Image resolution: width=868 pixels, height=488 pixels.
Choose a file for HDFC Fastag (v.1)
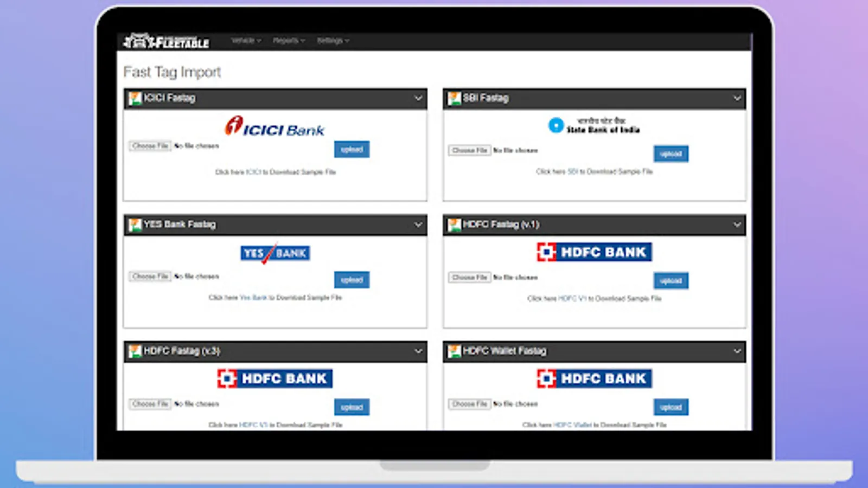[470, 278]
